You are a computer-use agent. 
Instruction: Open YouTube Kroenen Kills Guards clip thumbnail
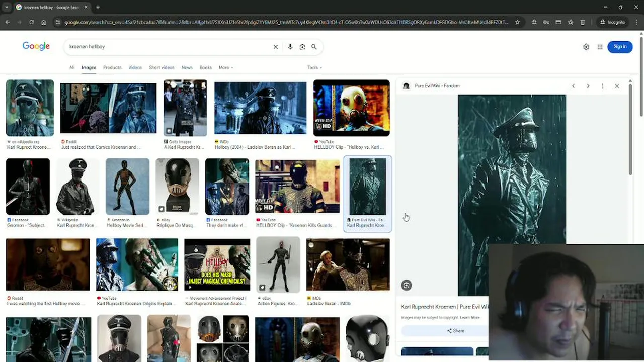(x=297, y=187)
